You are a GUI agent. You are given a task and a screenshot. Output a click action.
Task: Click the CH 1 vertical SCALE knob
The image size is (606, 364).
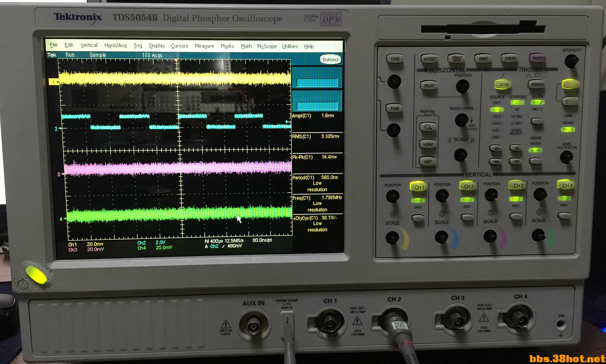click(x=392, y=237)
